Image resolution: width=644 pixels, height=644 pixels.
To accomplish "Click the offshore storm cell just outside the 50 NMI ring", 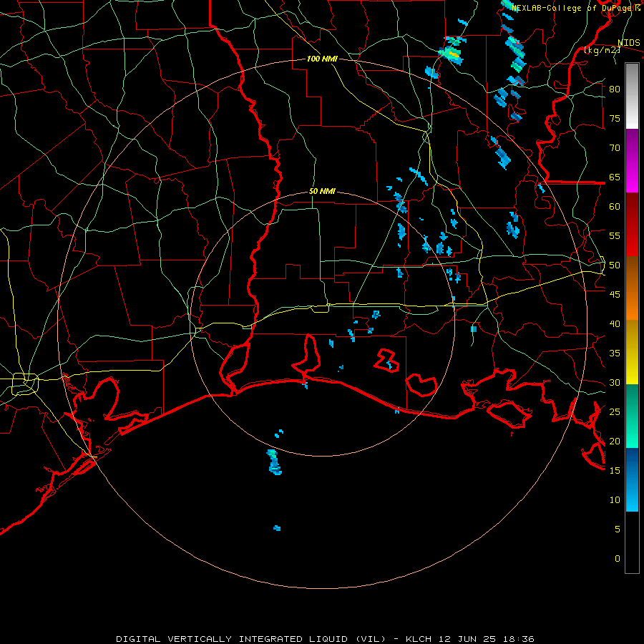I will [274, 462].
